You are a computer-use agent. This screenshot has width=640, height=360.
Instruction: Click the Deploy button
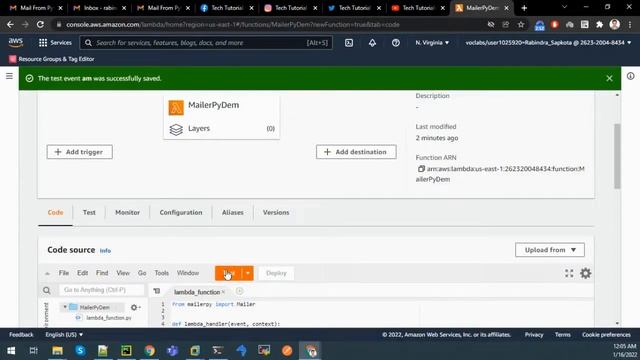pos(276,273)
